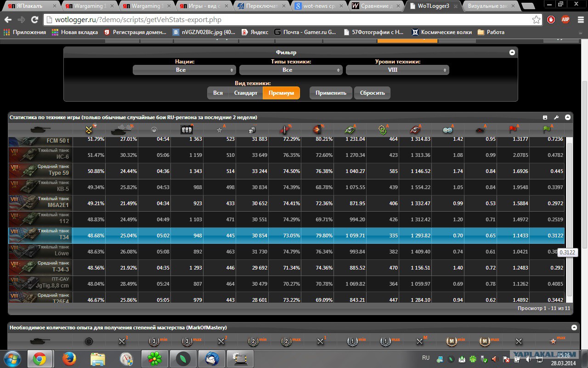Collapse the Фильтр panel
Viewport: 588px width, 368px height.
click(x=512, y=52)
